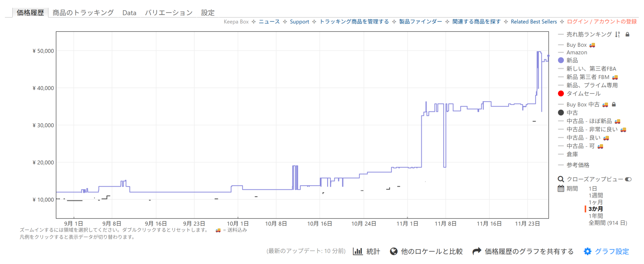
Task: Open the 商品のトラッキング tab
Action: (x=83, y=13)
